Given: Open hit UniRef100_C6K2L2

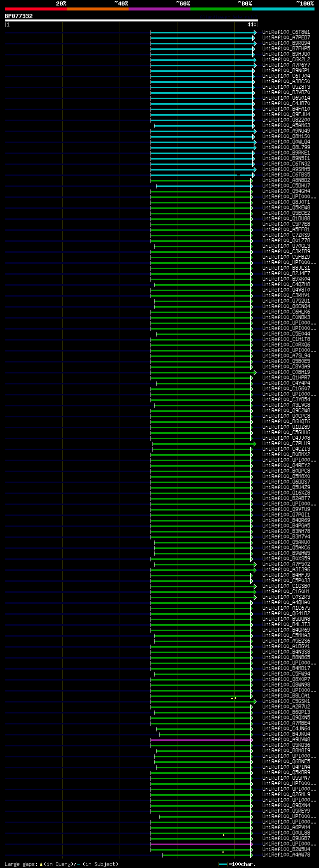Looking at the screenshot, I should 286,60.
